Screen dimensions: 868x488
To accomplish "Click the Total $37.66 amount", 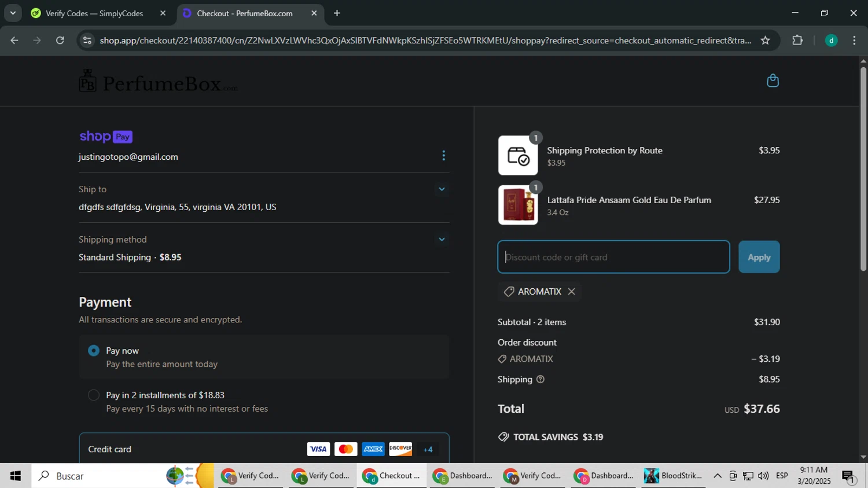I will point(762,409).
